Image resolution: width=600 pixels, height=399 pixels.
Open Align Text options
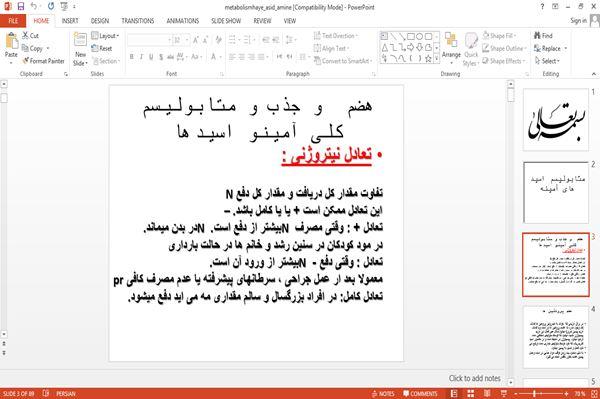[x=331, y=48]
